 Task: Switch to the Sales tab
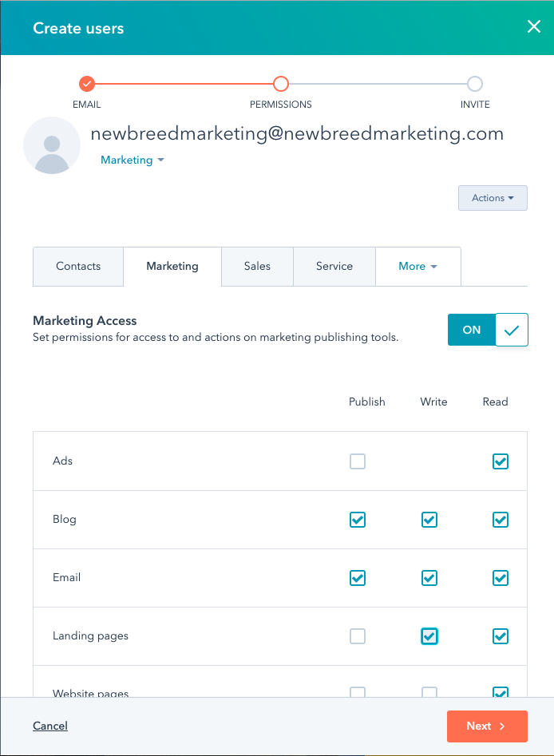point(257,267)
